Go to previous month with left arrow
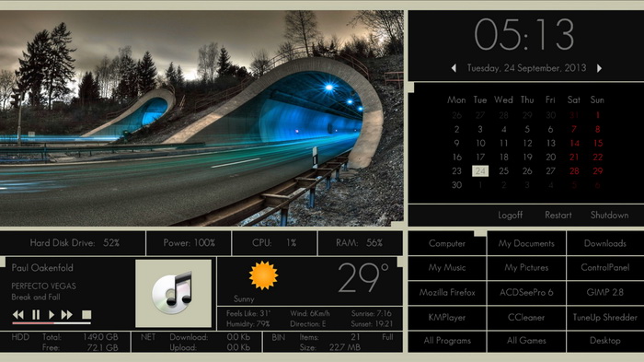Viewport: 644px width, 362px height. [454, 68]
